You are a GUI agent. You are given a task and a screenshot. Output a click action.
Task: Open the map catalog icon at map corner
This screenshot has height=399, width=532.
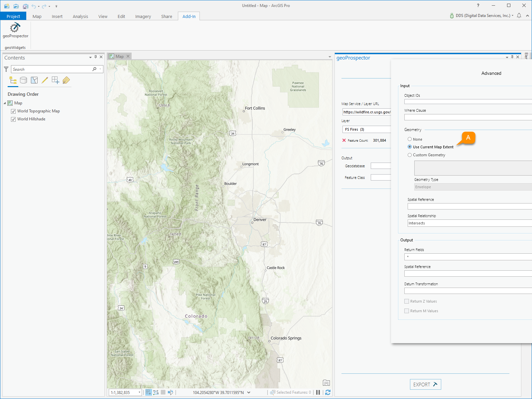pyautogui.click(x=326, y=383)
